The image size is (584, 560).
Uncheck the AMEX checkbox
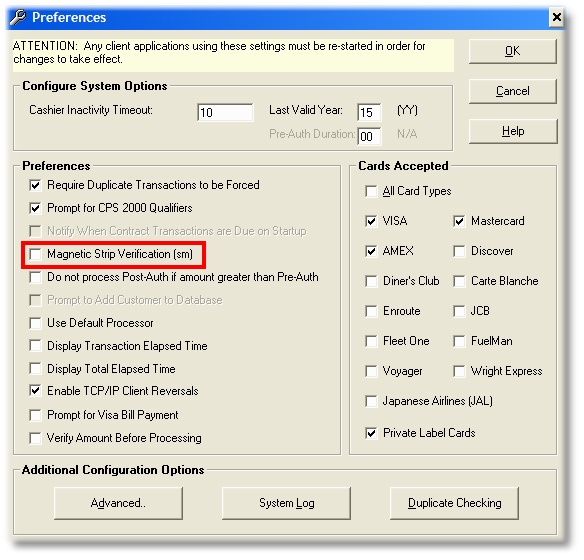[371, 251]
